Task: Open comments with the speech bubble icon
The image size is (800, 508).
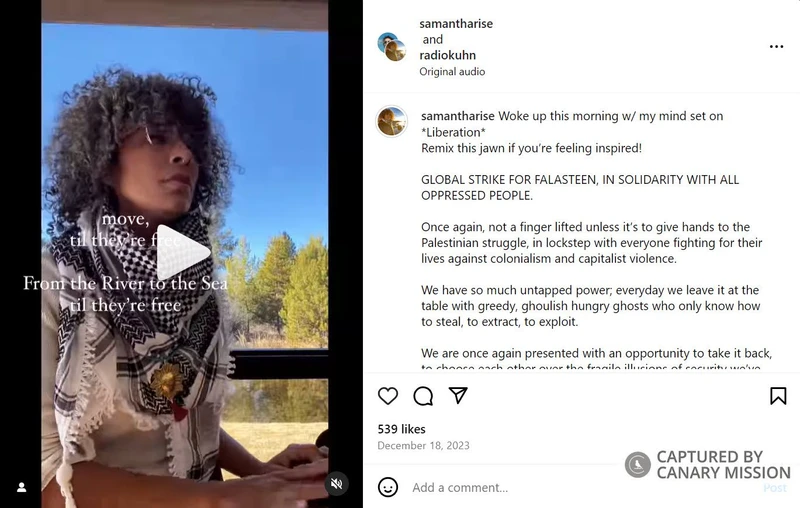Action: [423, 396]
